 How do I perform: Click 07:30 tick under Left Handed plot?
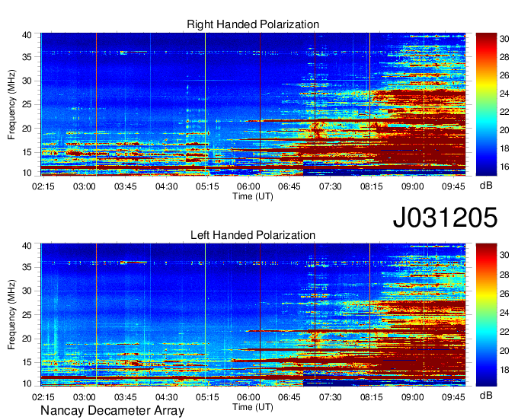(x=330, y=397)
